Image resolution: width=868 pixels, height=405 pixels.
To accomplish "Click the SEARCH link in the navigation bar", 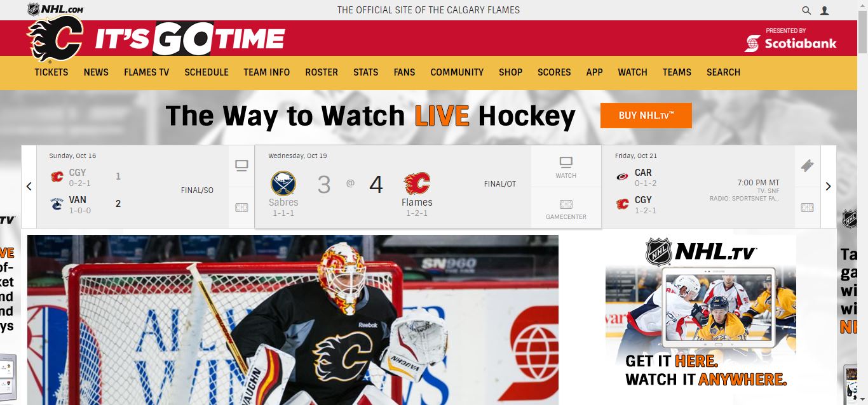I will pos(723,72).
